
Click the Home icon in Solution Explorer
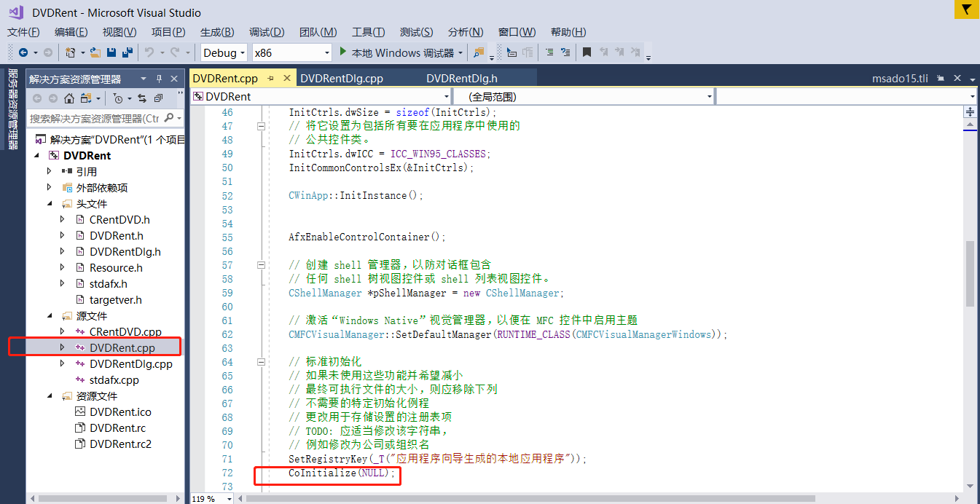pos(69,98)
